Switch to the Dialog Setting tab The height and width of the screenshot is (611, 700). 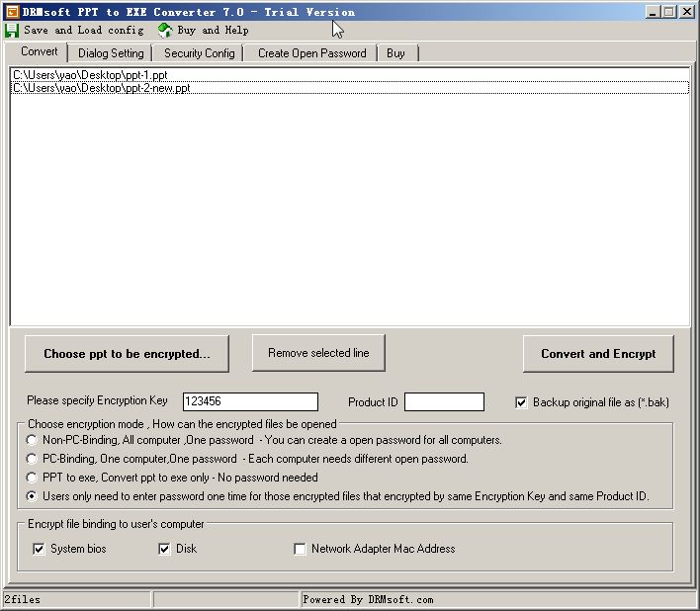[111, 53]
